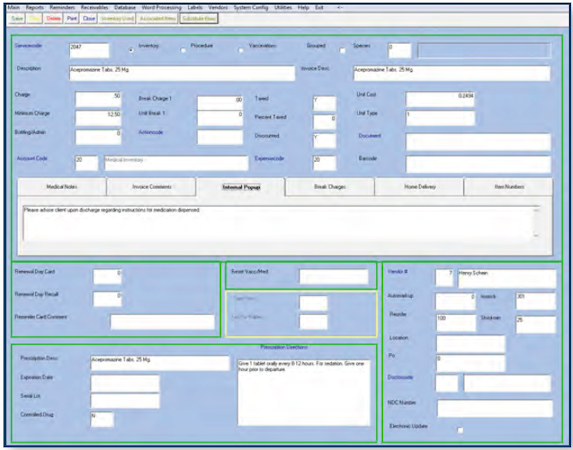573x450 pixels.
Task: Open the Reports menu
Action: coord(35,7)
